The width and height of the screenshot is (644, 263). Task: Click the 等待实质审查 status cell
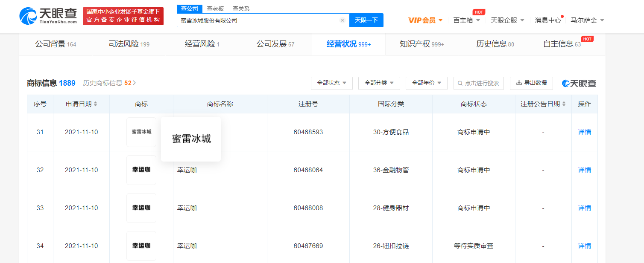click(x=474, y=246)
